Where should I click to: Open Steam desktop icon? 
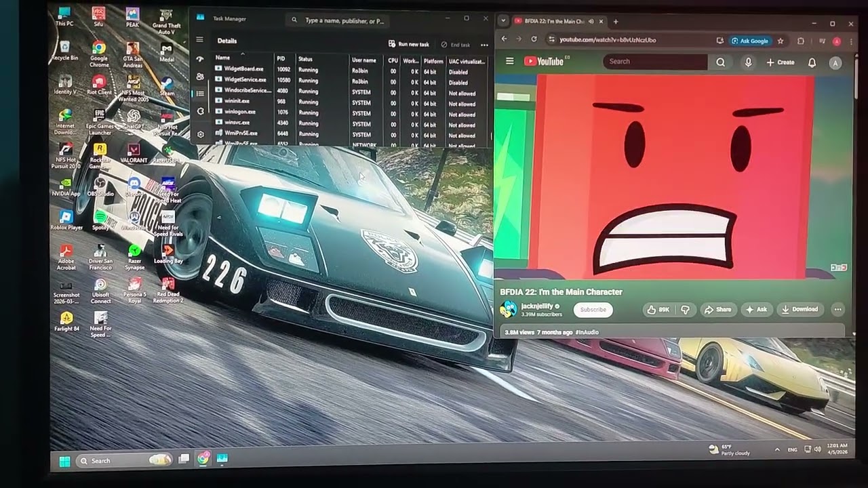[x=167, y=85]
